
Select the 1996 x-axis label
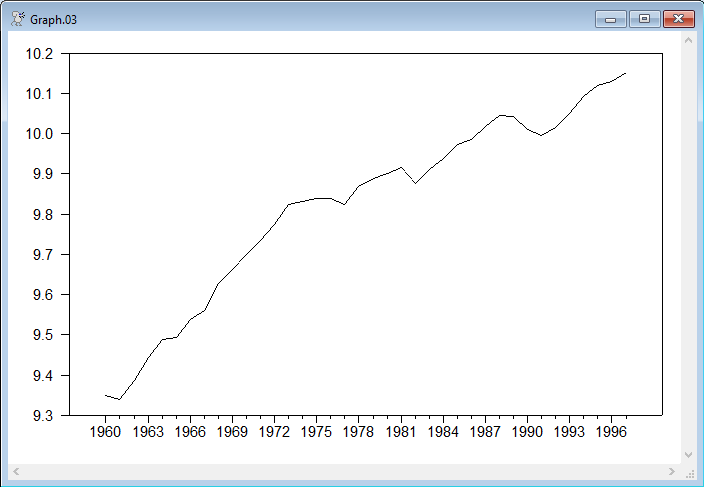coord(612,432)
